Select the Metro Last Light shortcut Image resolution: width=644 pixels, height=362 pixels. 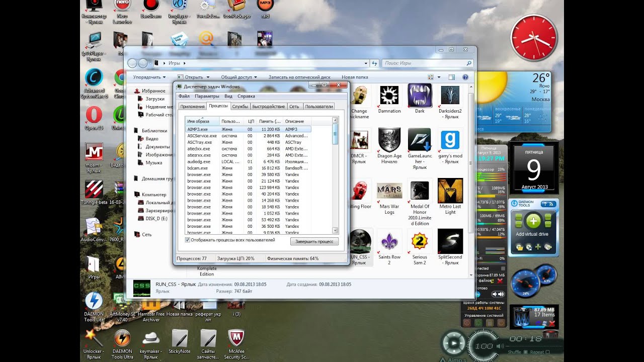click(450, 197)
